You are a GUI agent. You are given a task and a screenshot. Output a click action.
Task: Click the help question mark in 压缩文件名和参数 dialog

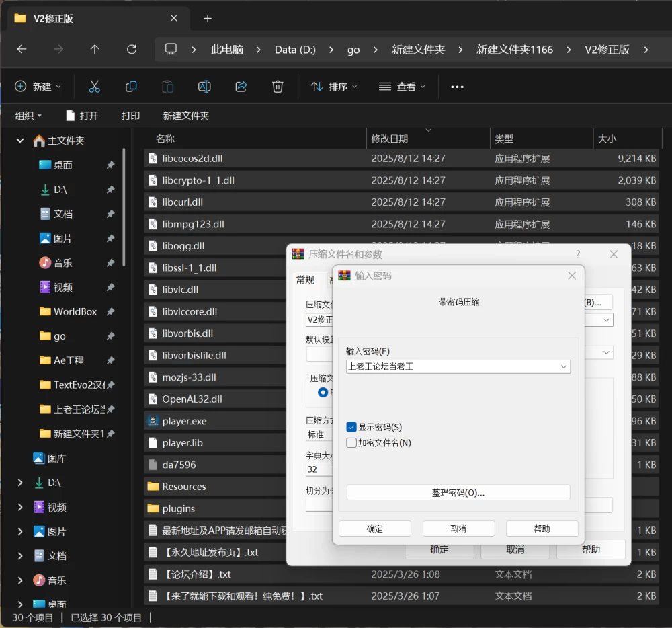click(578, 254)
